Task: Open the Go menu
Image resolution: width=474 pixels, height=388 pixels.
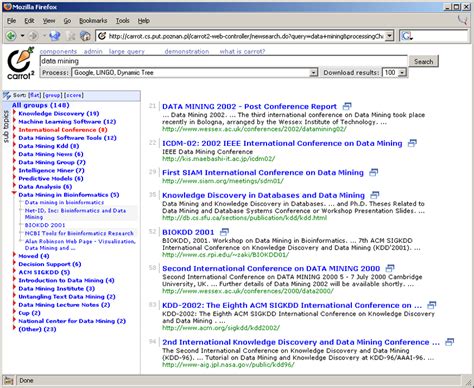Action: click(x=67, y=21)
